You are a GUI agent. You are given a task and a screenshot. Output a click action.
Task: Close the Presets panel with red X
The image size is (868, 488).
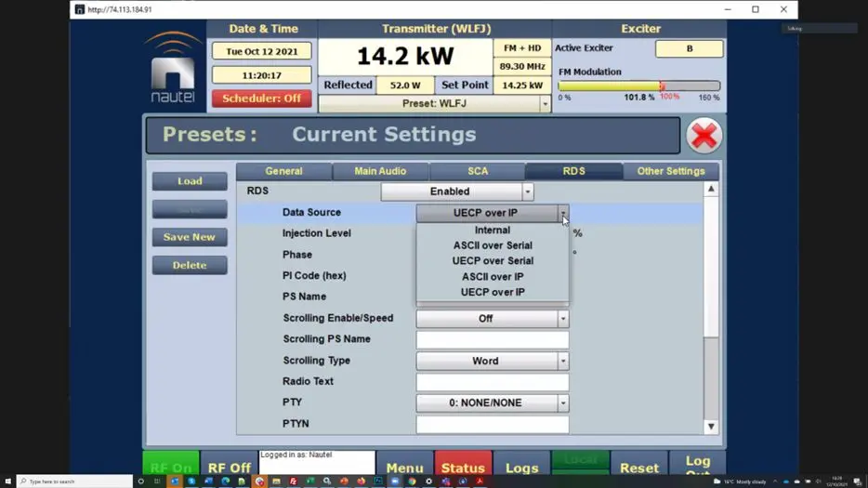click(x=704, y=136)
